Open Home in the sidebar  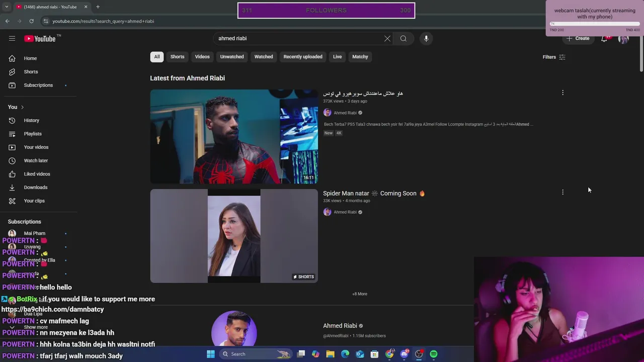pyautogui.click(x=30, y=58)
